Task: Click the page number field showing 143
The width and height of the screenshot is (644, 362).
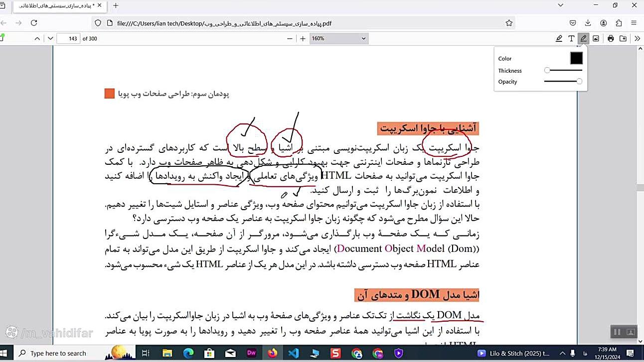Action: point(68,38)
